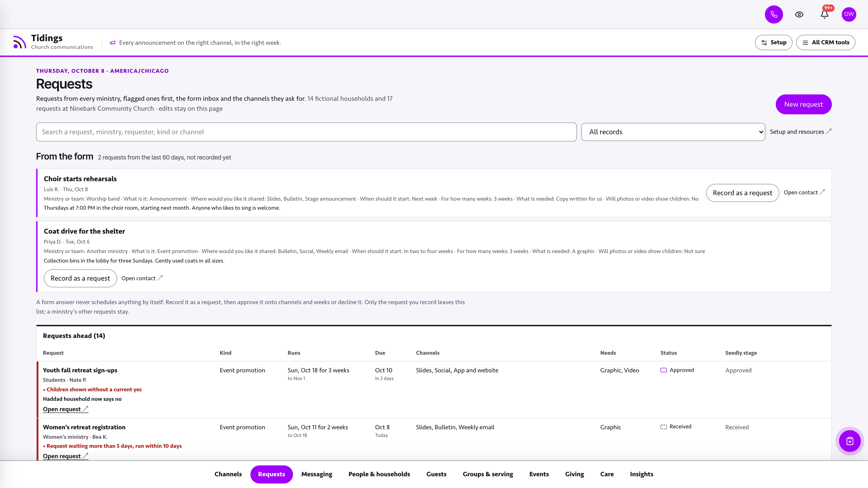Select the Youth fall retreat sign-ups title

coord(80,371)
